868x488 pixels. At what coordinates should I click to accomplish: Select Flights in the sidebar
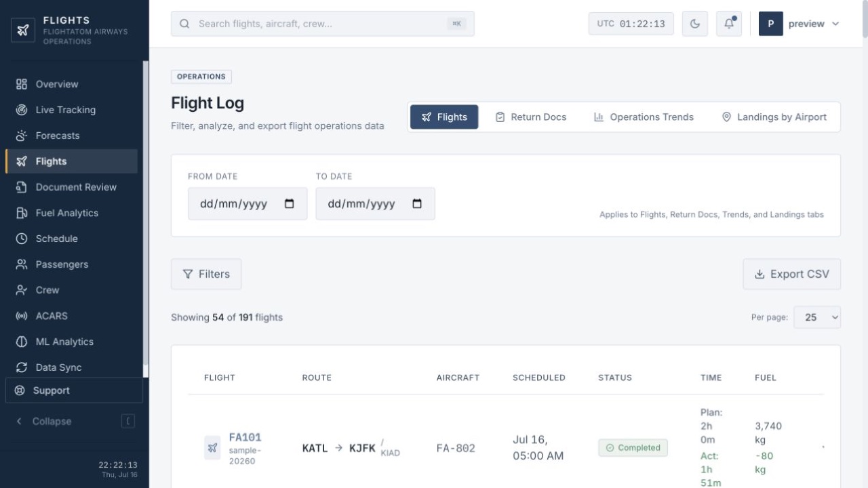pyautogui.click(x=71, y=161)
